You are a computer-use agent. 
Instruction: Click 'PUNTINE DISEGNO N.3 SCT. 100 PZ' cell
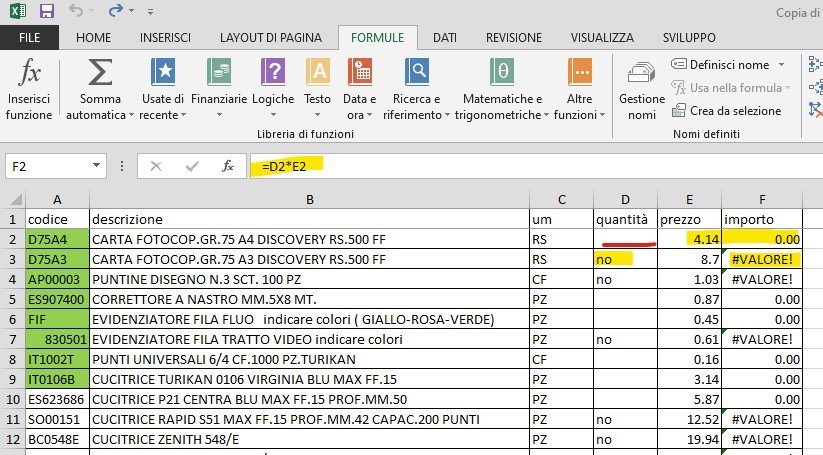pyautogui.click(x=310, y=279)
